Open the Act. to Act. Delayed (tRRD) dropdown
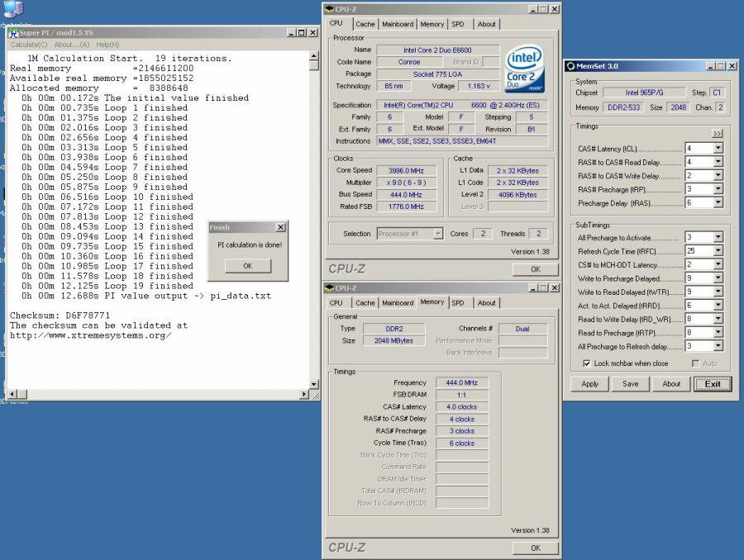The image size is (744, 560). [x=718, y=306]
